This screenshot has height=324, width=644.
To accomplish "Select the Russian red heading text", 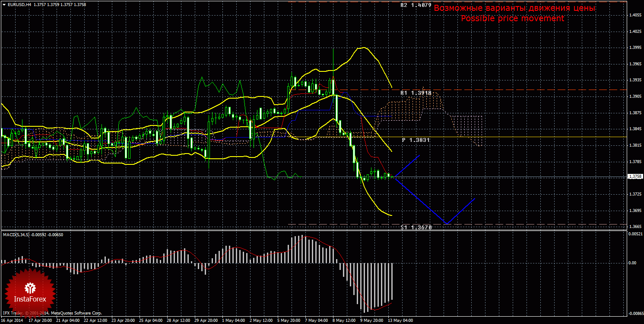I will click(x=514, y=8).
